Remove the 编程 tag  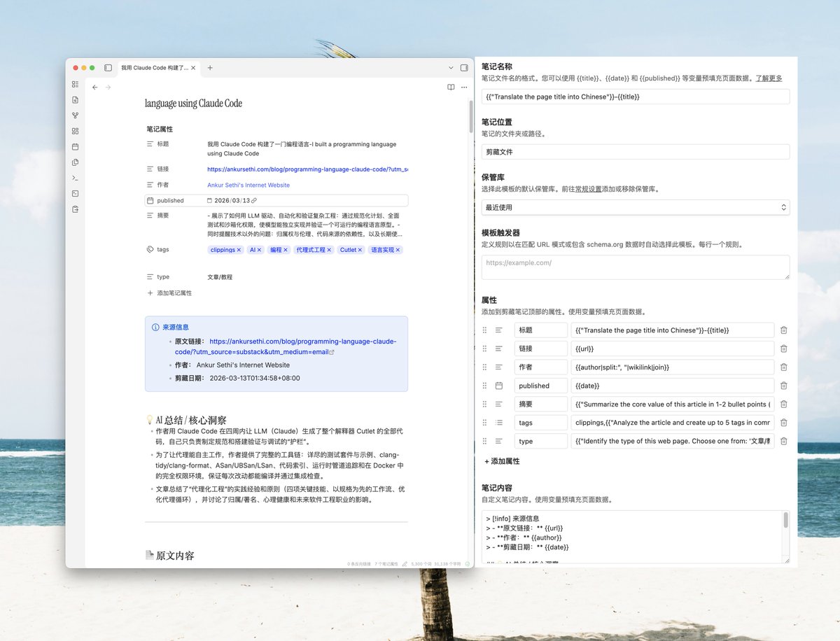[x=286, y=250]
